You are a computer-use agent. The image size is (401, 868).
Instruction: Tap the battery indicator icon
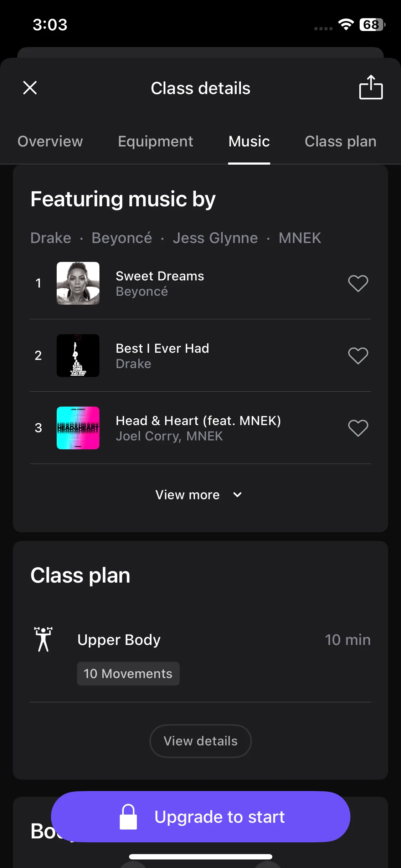[x=372, y=25]
